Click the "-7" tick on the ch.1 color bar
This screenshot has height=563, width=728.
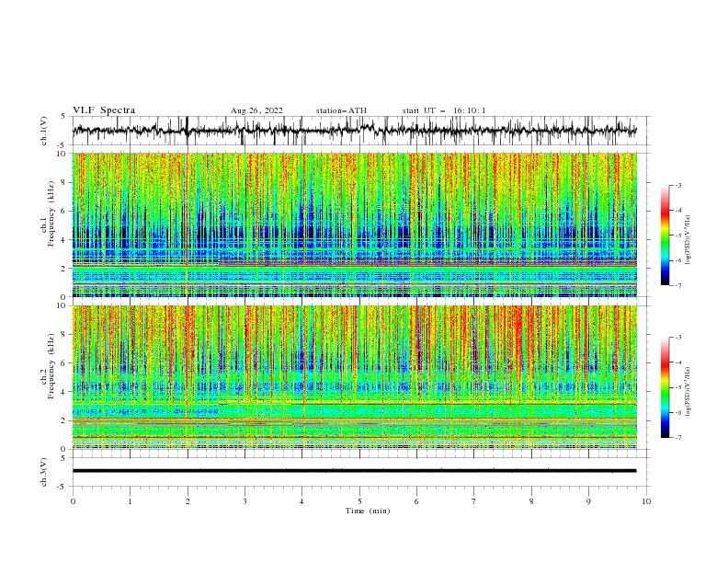coord(677,285)
